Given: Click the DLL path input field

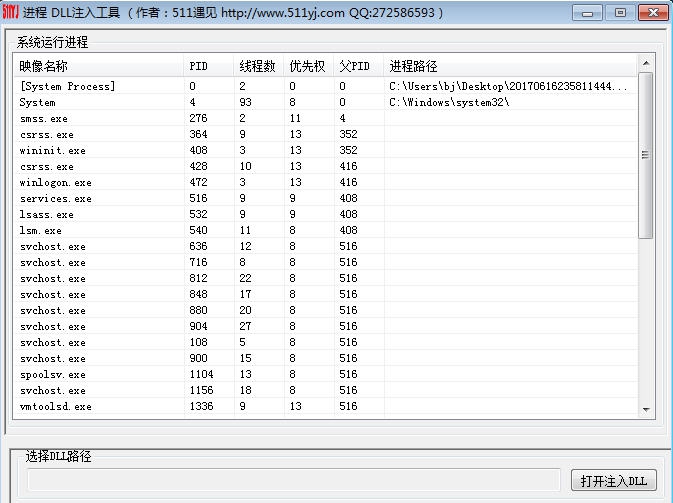Looking at the screenshot, I should (x=294, y=480).
